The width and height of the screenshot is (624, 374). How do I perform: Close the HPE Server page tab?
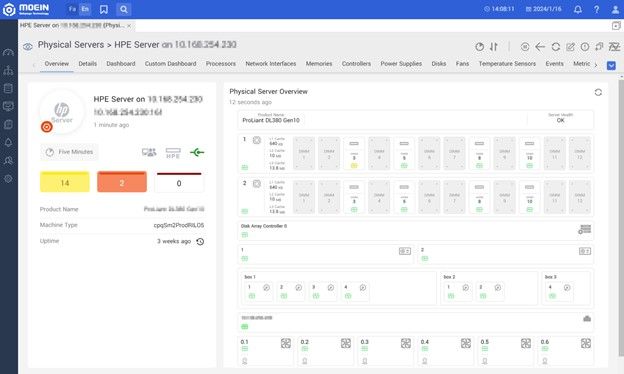pos(129,25)
